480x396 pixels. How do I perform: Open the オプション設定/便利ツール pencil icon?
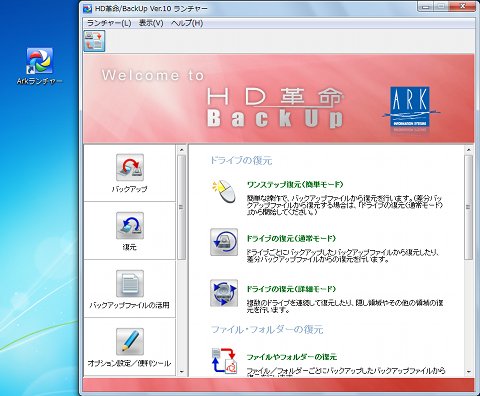(x=130, y=341)
